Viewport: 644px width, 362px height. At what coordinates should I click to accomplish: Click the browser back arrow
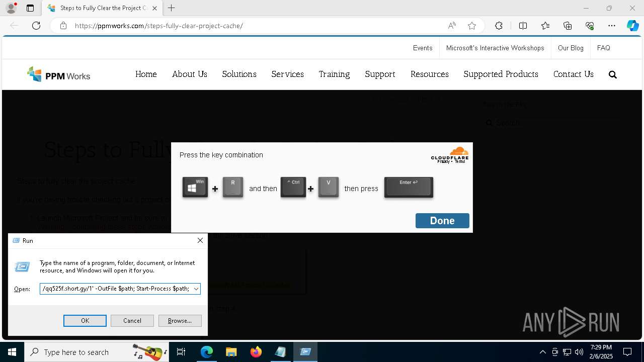(x=14, y=26)
